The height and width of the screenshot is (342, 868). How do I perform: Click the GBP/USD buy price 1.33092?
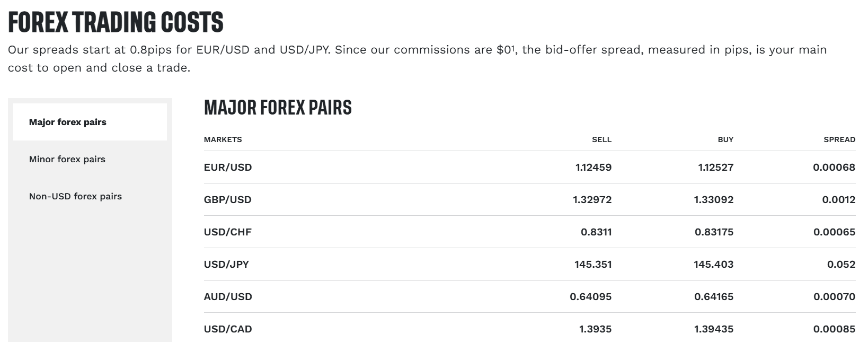[x=714, y=200]
